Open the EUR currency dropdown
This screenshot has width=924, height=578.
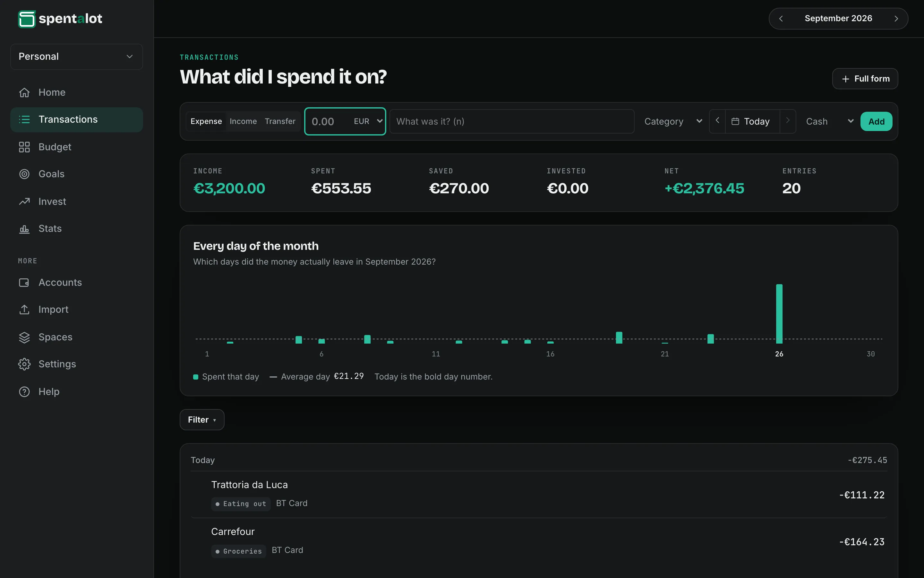368,121
